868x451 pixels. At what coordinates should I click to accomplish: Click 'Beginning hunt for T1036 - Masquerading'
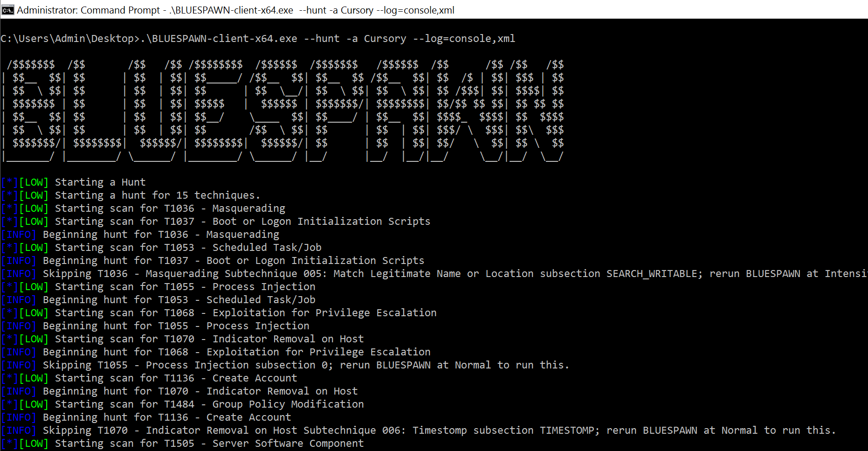[x=140, y=235]
